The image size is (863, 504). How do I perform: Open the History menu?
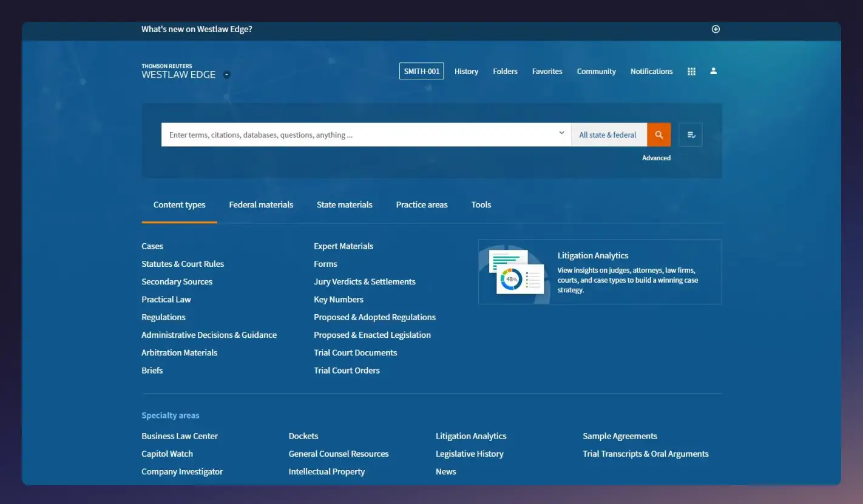tap(466, 71)
